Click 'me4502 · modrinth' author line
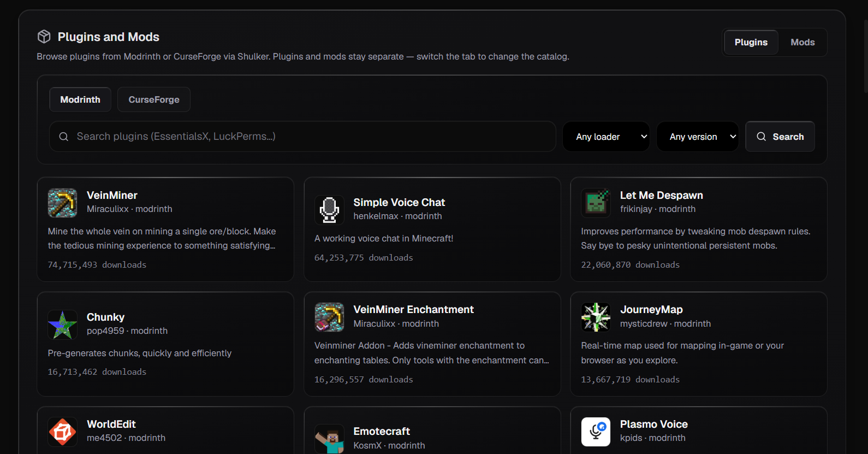Image resolution: width=868 pixels, height=454 pixels. tap(126, 438)
